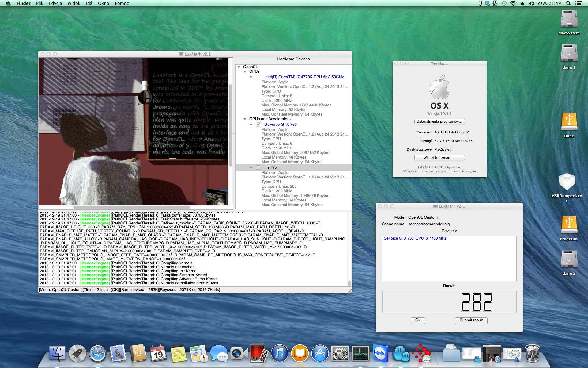
Task: Open the Idź menu
Action: [89, 3]
